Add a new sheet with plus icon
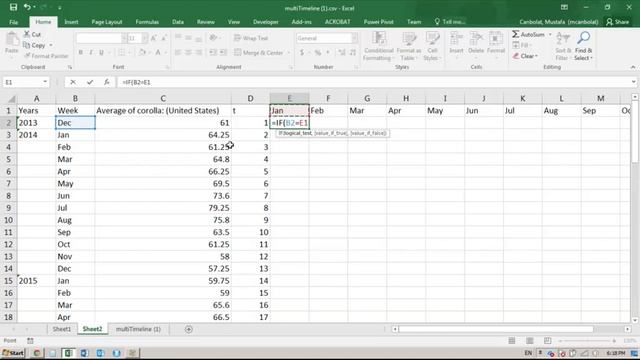 click(x=189, y=329)
